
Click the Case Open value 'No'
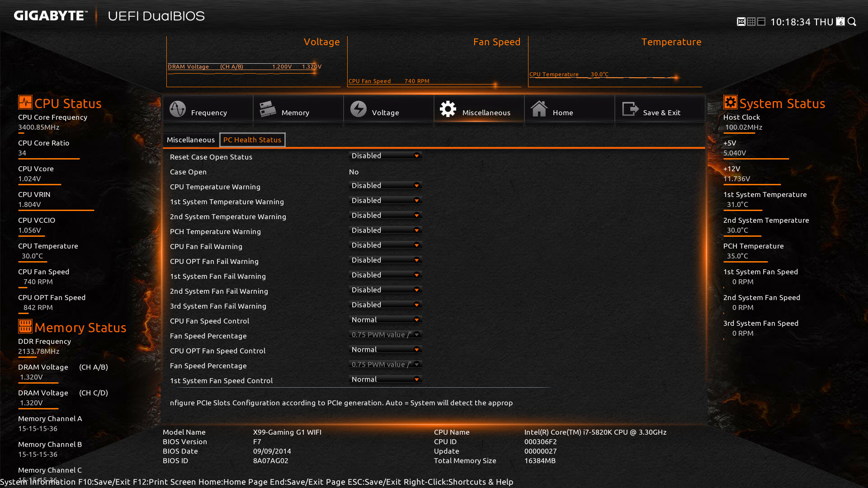(x=354, y=172)
